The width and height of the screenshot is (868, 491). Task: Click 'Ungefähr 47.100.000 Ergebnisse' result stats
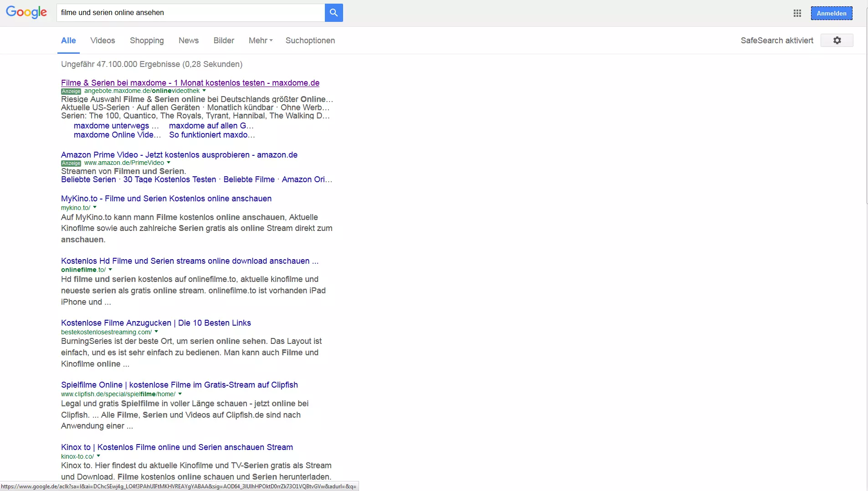pos(152,64)
